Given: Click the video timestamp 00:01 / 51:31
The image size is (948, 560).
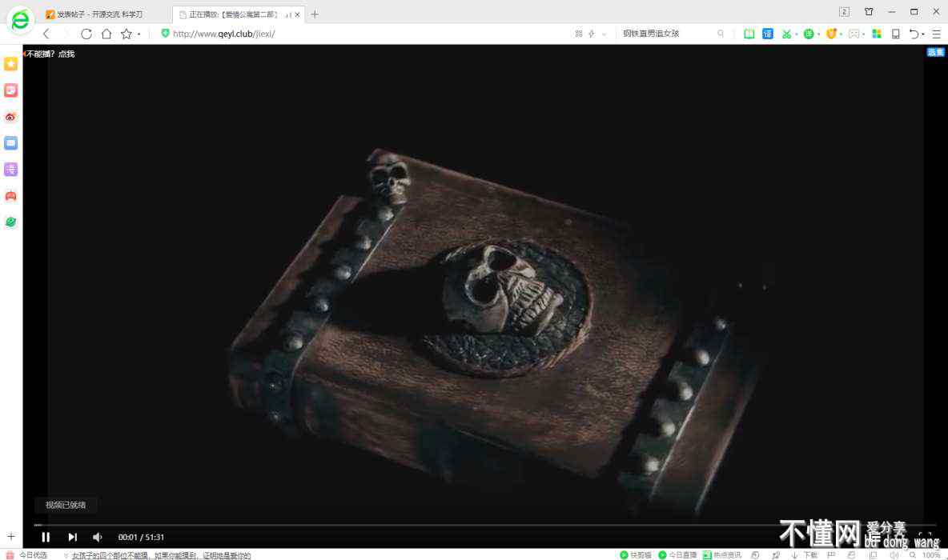Looking at the screenshot, I should click(x=141, y=537).
